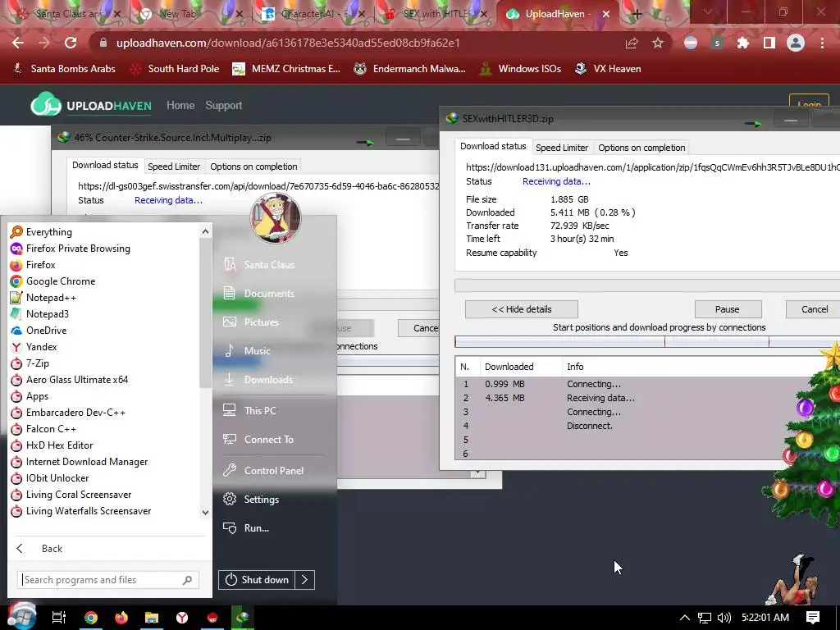
Task: Go to UploadHaven Home
Action: (x=180, y=106)
